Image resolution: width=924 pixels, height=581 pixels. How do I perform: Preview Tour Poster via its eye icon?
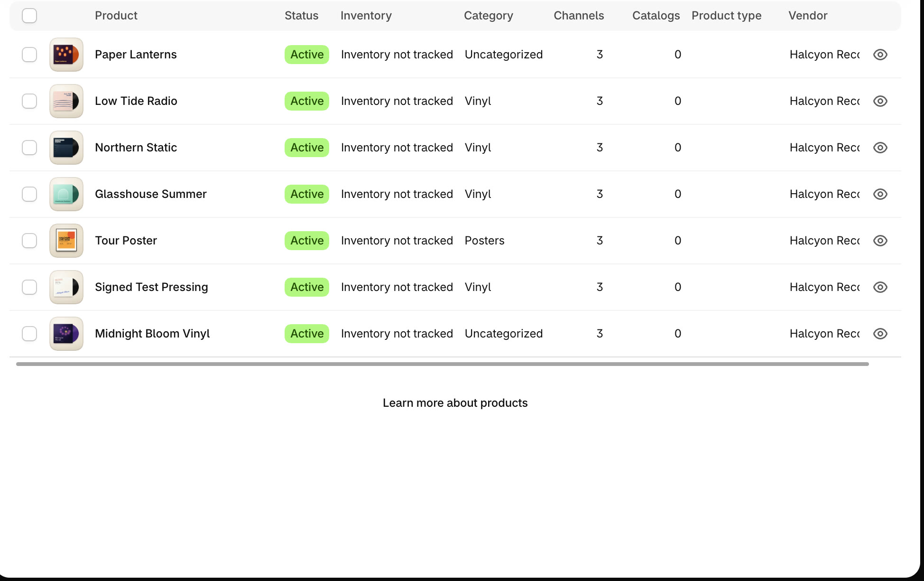(880, 241)
